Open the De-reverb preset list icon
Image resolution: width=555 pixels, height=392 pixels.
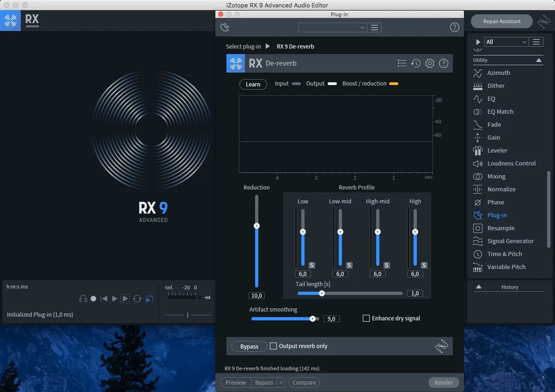(x=402, y=63)
